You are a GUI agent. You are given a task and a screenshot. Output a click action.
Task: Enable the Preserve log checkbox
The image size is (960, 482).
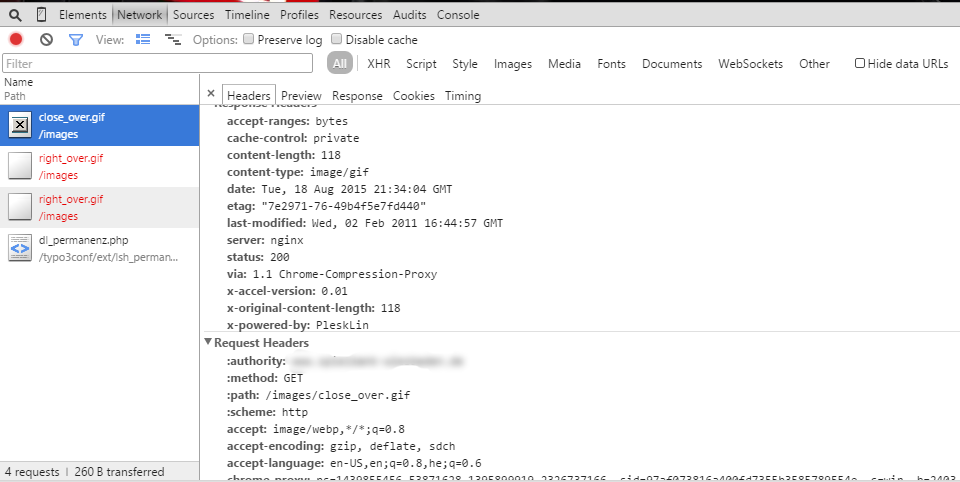(x=249, y=40)
